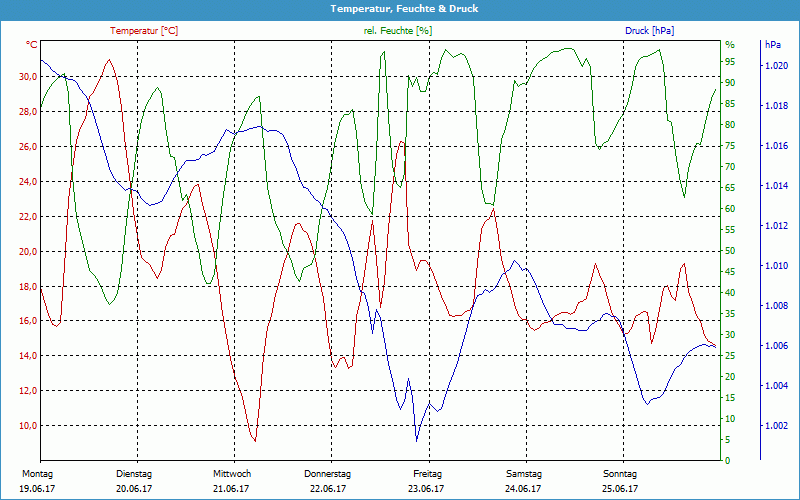The image size is (800, 500).
Task: Click the 'Samstag' day label
Action: (x=523, y=474)
